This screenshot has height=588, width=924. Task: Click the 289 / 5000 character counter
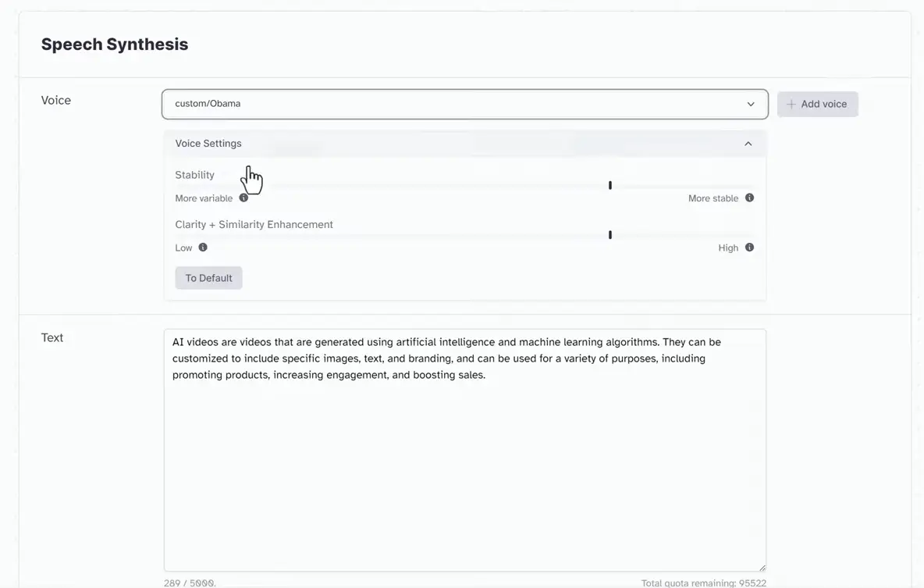190,583
